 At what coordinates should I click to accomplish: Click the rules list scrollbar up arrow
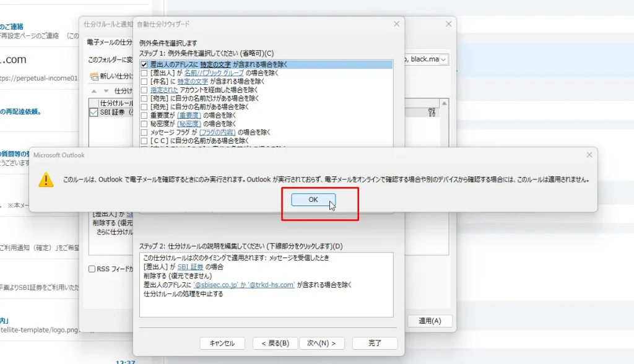tap(444, 103)
